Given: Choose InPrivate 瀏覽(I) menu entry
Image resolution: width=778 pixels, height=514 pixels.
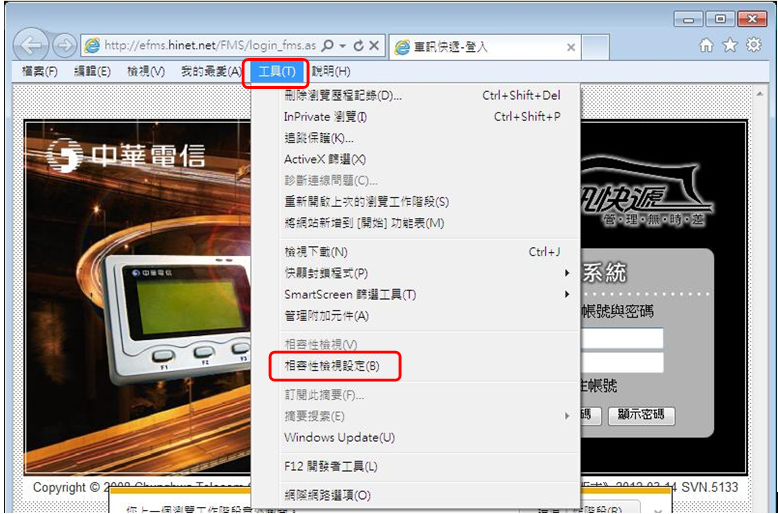Looking at the screenshot, I should [416, 117].
